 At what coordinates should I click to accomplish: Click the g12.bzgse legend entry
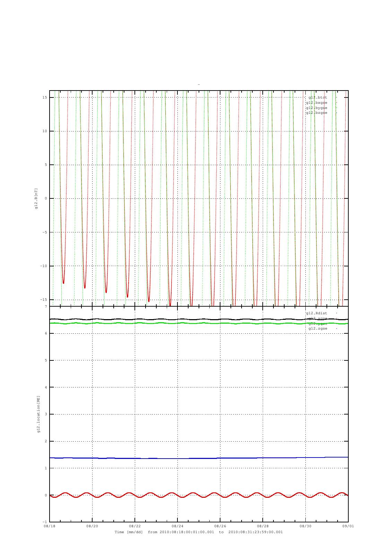[x=316, y=113]
